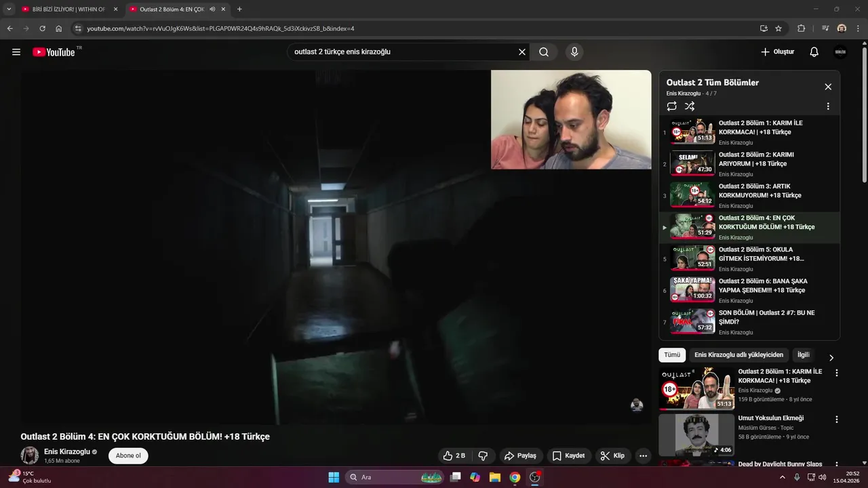Image resolution: width=868 pixels, height=488 pixels.
Task: Play Outlast 2 Bölüm 6: BANA ŞAKA YAPMA
Action: (x=749, y=290)
